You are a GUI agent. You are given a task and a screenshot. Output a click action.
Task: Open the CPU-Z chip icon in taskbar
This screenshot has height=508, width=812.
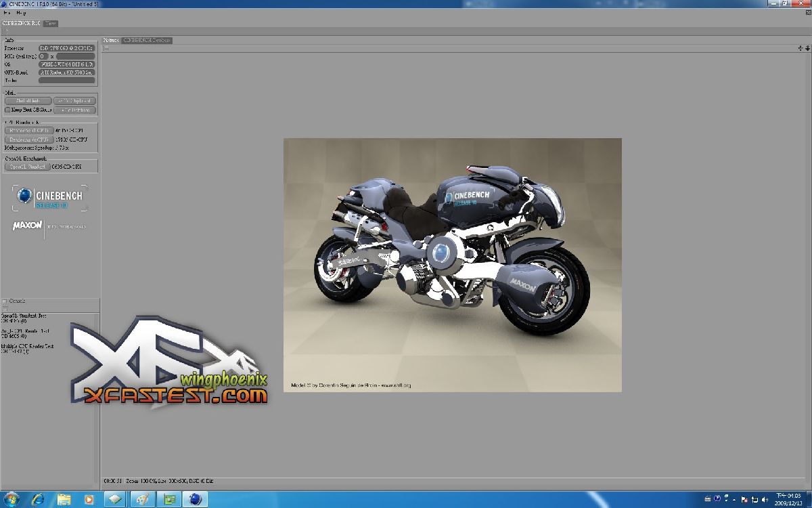point(116,499)
